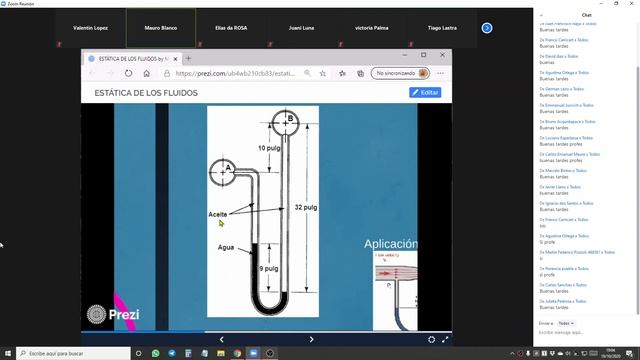Click message from Julieta Pedrosa
Screen dimensions: 640x360
tap(554, 307)
